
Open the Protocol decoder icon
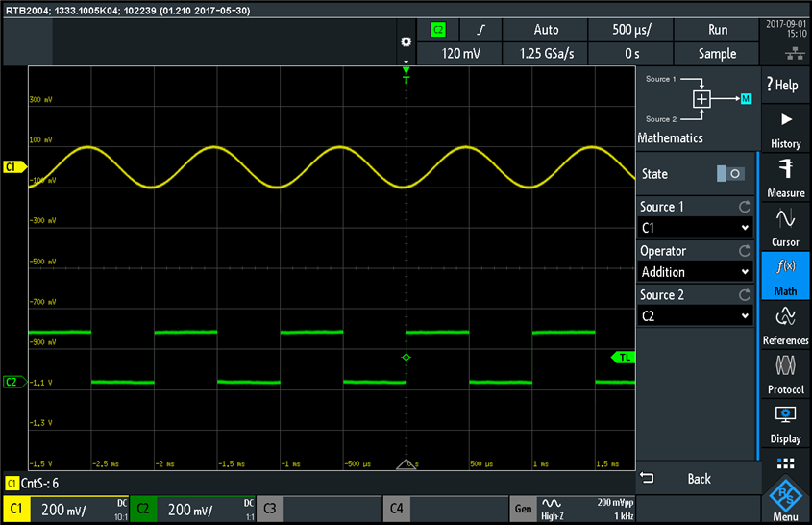[x=785, y=374]
